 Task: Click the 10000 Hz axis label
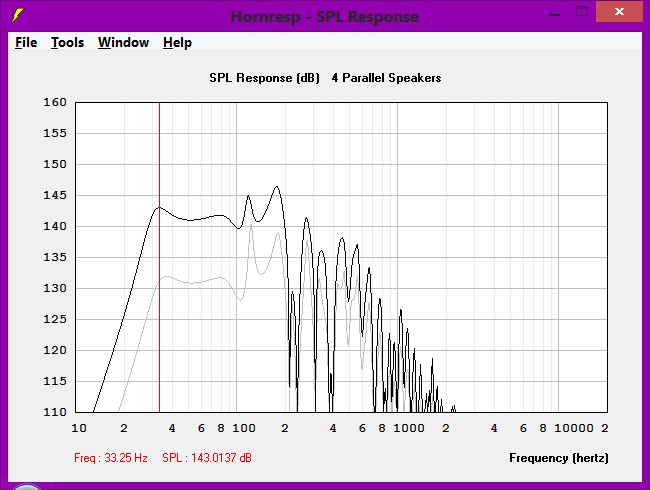(574, 428)
